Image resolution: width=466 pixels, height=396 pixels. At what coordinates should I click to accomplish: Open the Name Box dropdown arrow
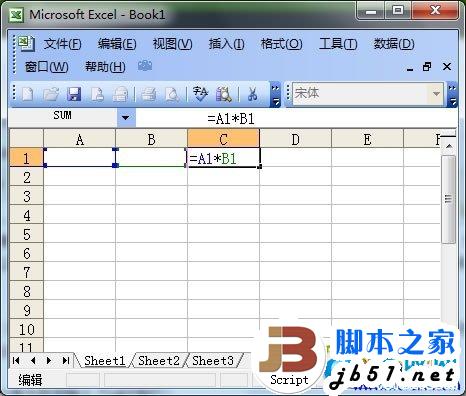click(x=126, y=118)
